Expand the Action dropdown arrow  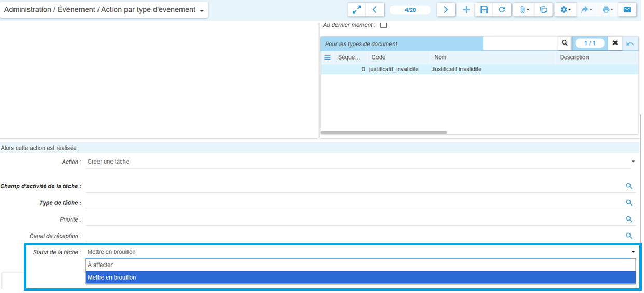click(x=633, y=162)
